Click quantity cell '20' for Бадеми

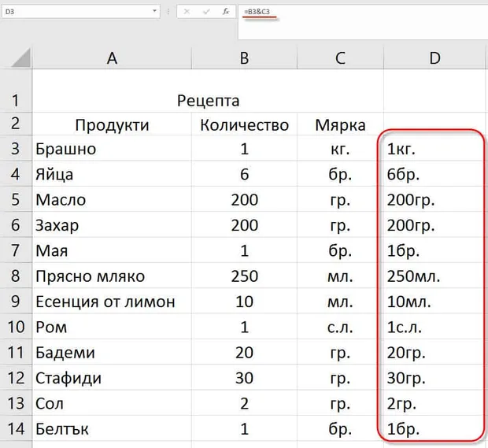(244, 352)
